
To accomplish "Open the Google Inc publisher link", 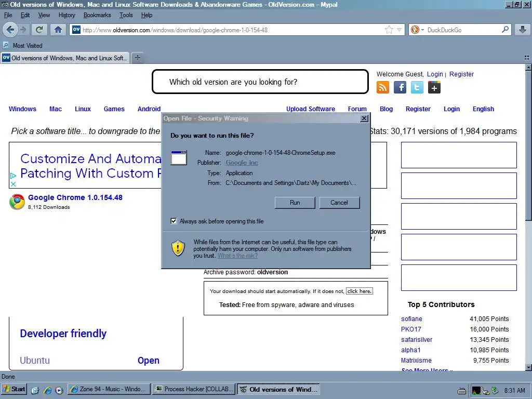I will [242, 163].
